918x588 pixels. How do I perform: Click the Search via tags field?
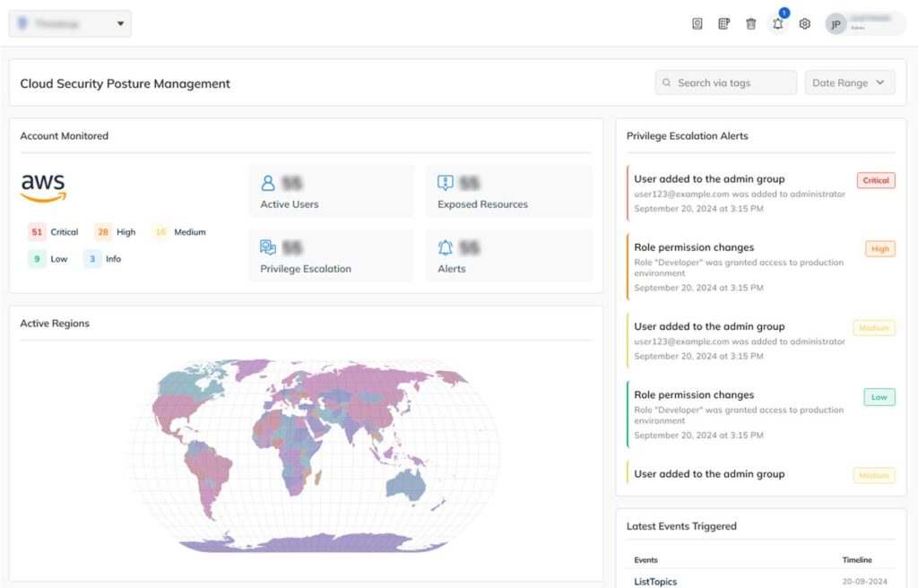[x=724, y=82]
